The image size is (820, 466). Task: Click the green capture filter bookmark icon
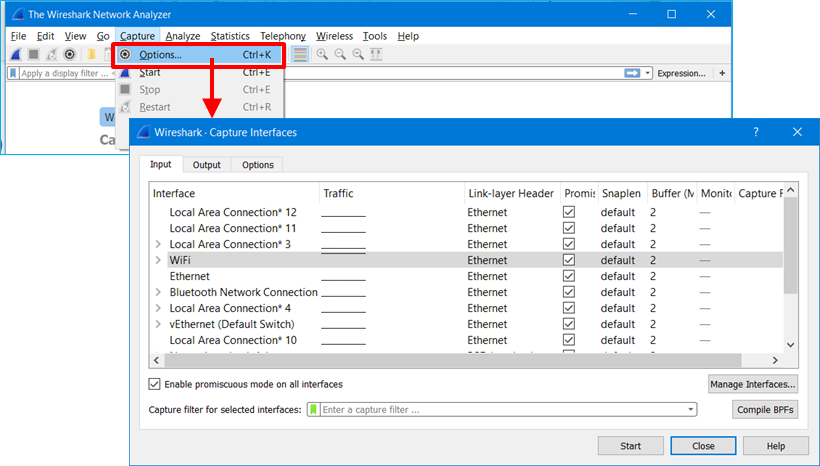(x=313, y=410)
